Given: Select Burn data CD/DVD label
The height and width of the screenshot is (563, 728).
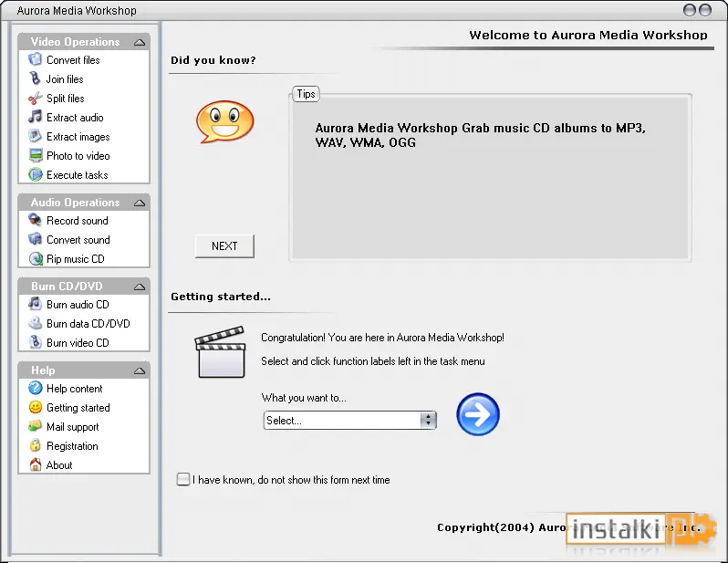Looking at the screenshot, I should click(x=88, y=323).
